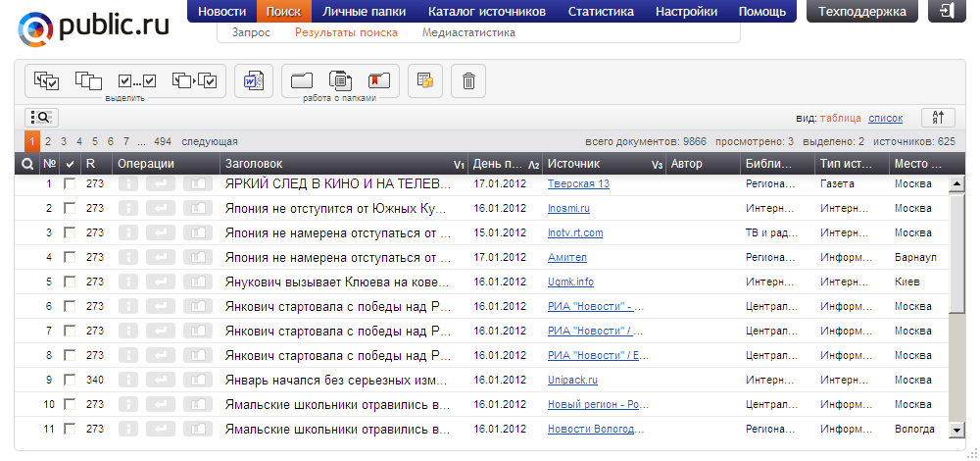Check the checkbox for row 7
The image size is (980, 461).
point(70,331)
